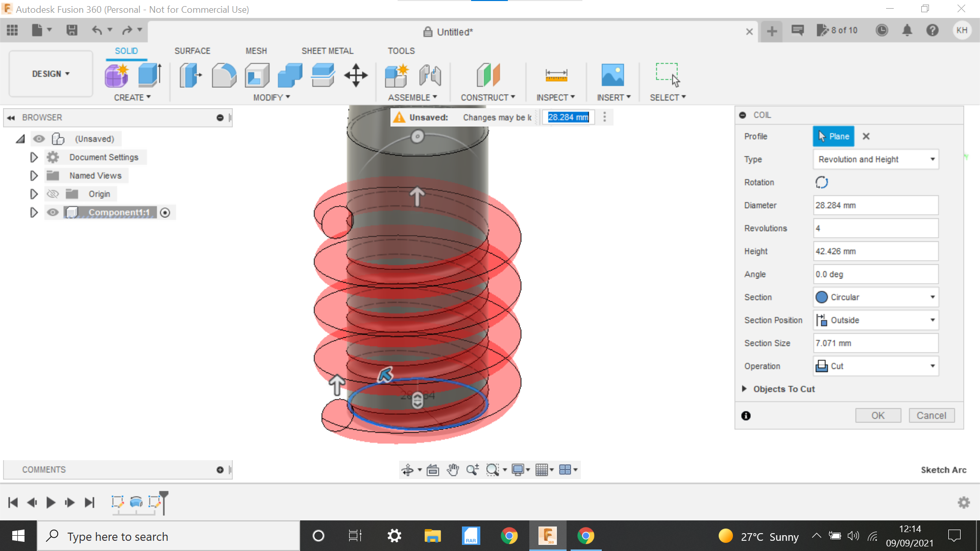
Task: Switch to the Sheet Metal tab
Action: pyautogui.click(x=327, y=51)
